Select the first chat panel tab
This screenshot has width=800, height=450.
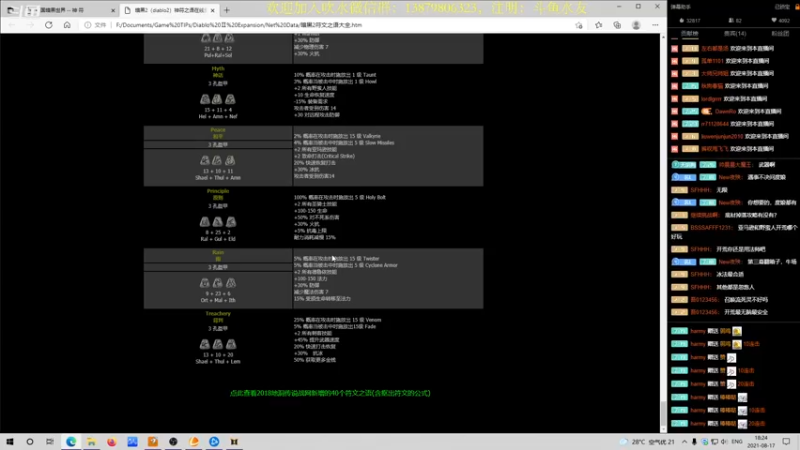click(689, 34)
